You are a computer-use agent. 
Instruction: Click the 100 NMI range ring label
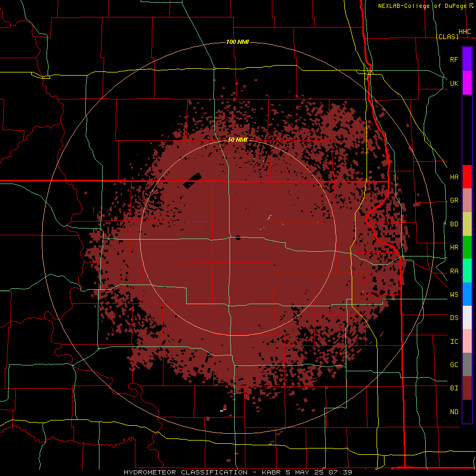tap(237, 42)
